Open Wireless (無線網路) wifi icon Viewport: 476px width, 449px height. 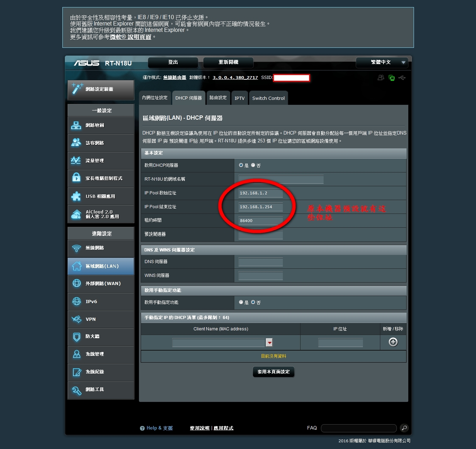pos(77,248)
